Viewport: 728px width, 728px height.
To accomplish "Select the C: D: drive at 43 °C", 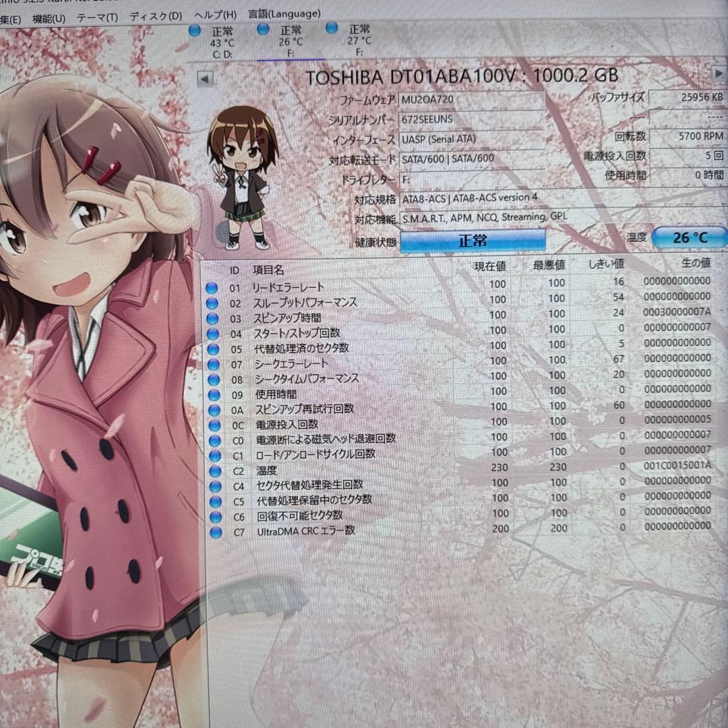I will (222, 42).
